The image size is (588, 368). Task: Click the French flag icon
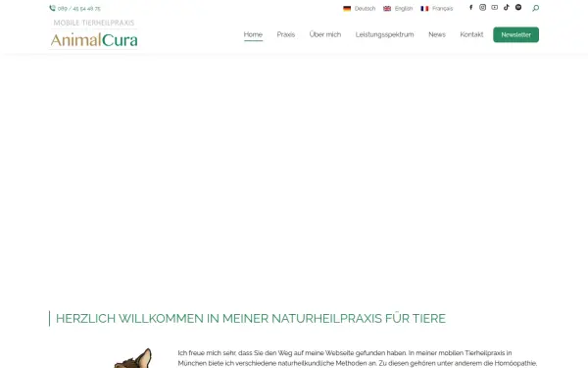424,9
